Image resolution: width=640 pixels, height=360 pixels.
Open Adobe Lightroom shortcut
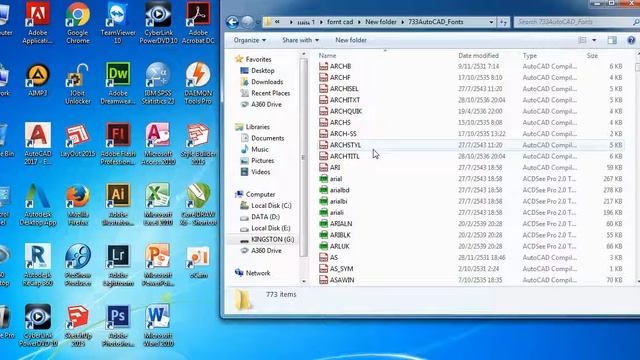point(118,265)
